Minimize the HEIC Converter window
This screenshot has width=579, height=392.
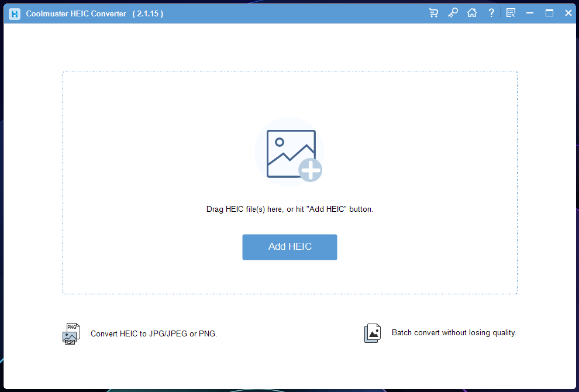click(x=530, y=13)
